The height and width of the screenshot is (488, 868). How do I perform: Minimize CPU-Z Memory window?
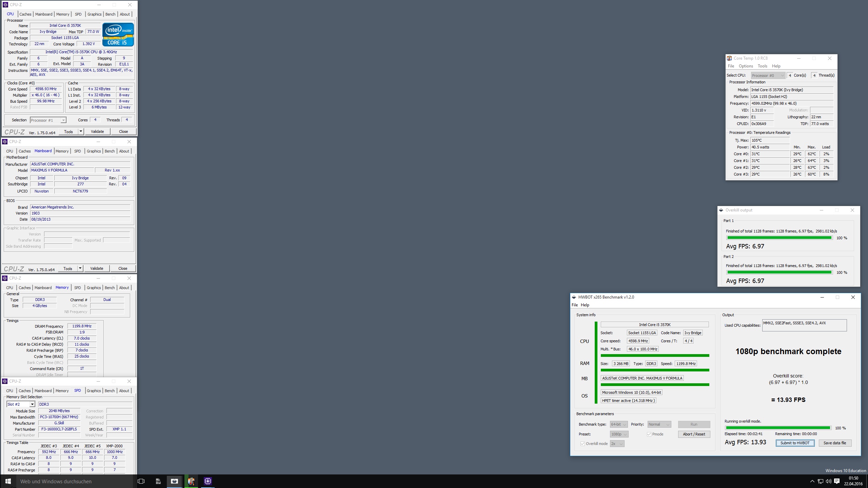pyautogui.click(x=98, y=278)
